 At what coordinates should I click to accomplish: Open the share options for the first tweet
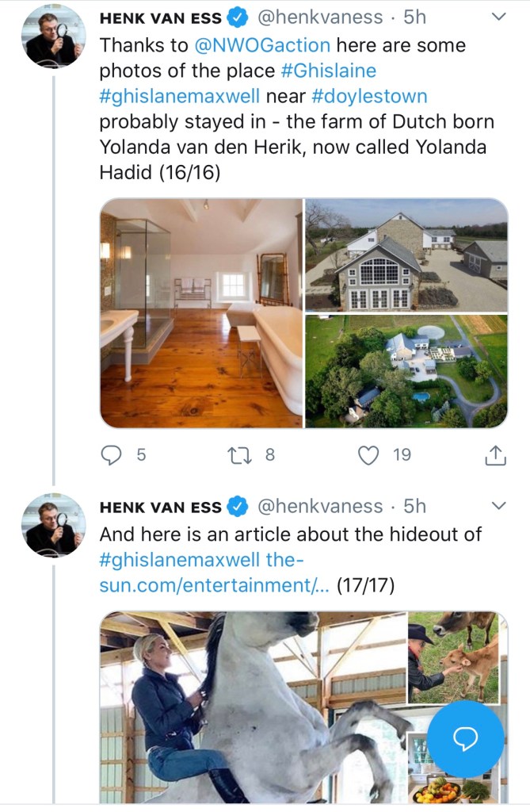496,455
